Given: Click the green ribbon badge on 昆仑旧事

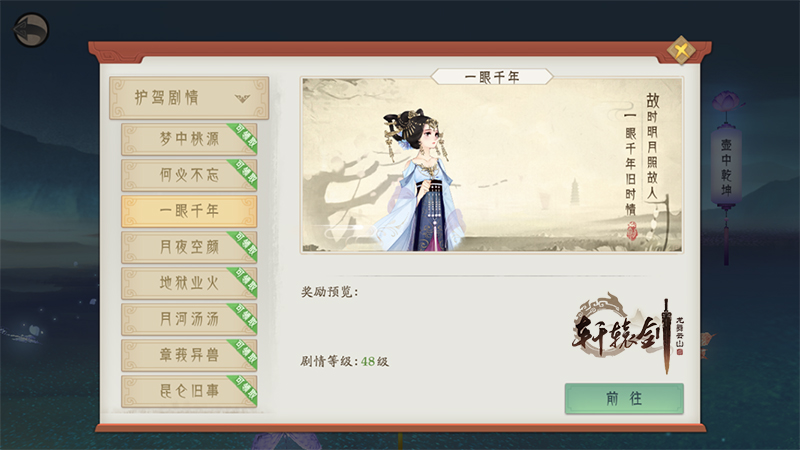Looking at the screenshot, I should point(244,389).
